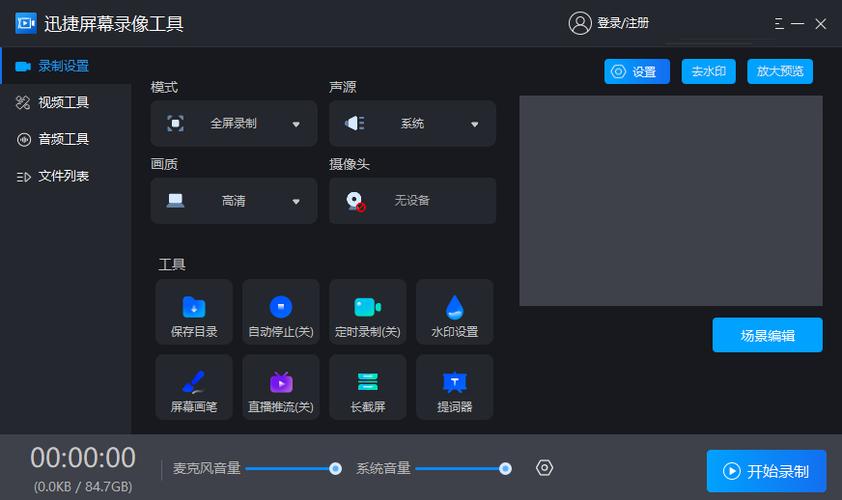Image resolution: width=842 pixels, height=500 pixels.
Task: Toggle 自动停止(关) tool
Action: coord(281,312)
